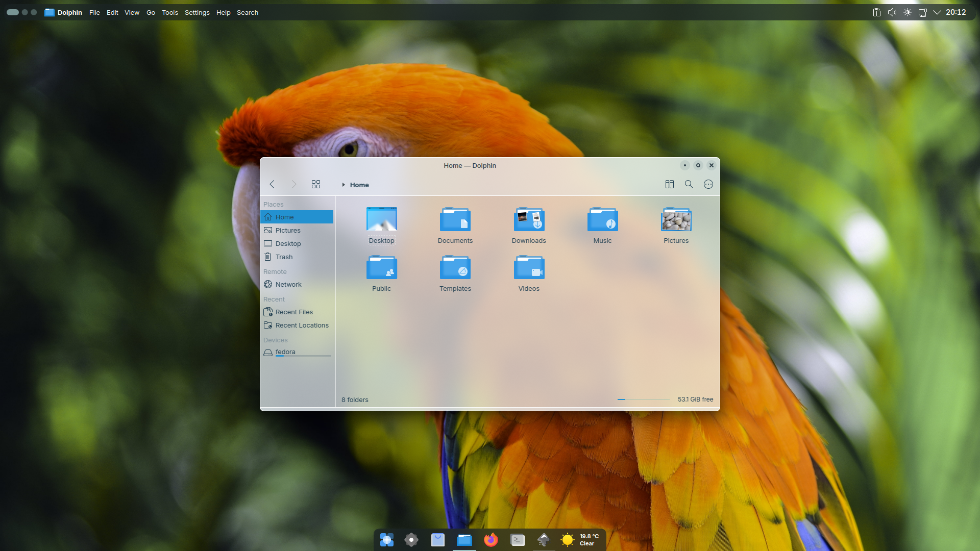Viewport: 980px width, 551px height.
Task: Click the 8 folders status text
Action: (355, 400)
